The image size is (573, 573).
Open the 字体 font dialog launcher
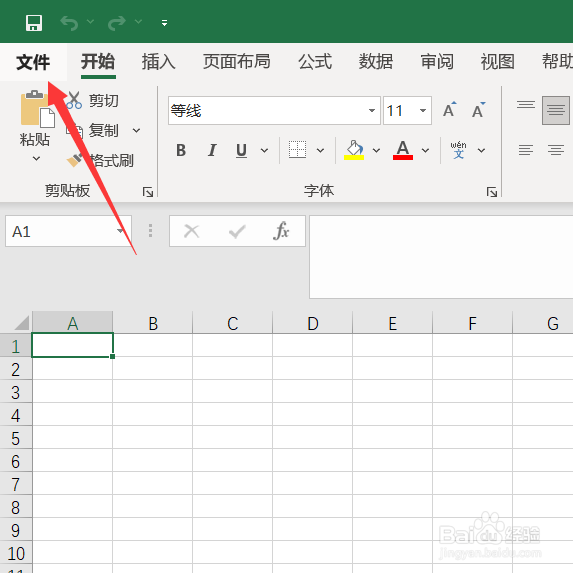pyautogui.click(x=492, y=192)
